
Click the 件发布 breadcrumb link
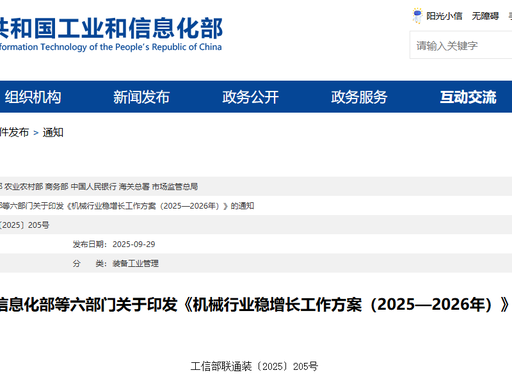coord(14,133)
